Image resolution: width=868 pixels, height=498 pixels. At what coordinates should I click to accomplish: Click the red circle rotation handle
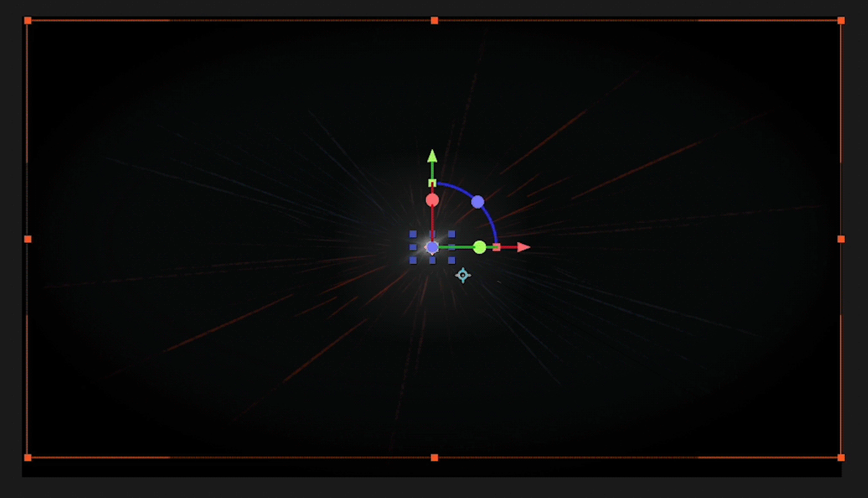point(432,200)
